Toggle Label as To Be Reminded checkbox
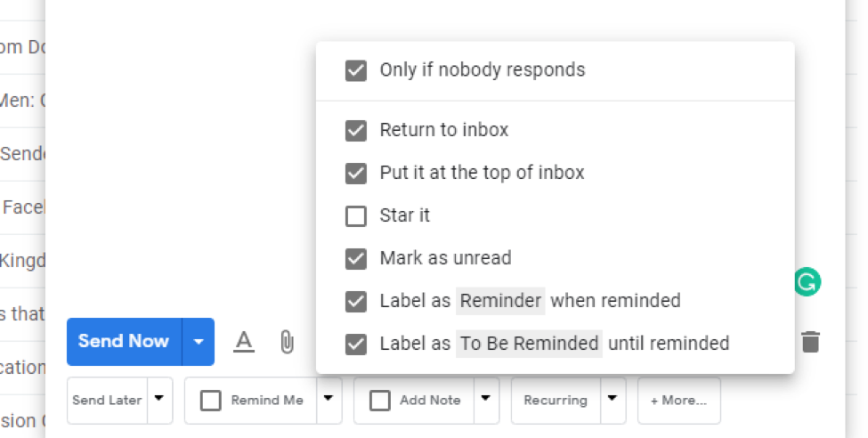868x438 pixels. point(356,344)
